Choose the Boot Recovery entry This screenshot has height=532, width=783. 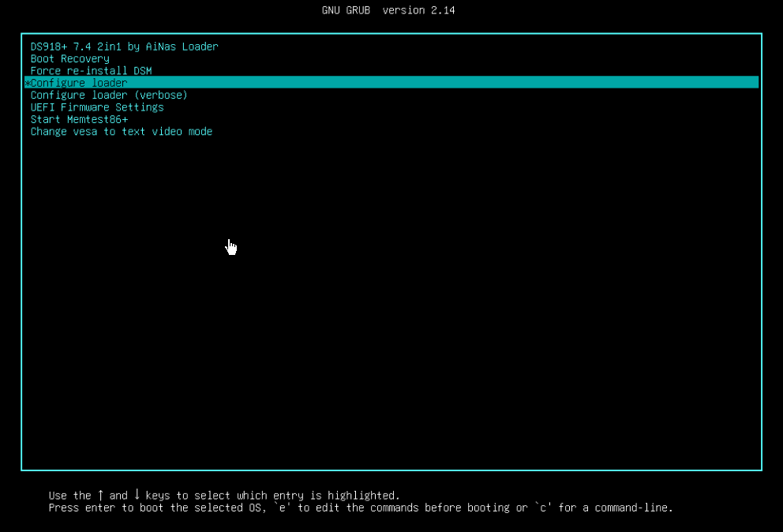70,58
